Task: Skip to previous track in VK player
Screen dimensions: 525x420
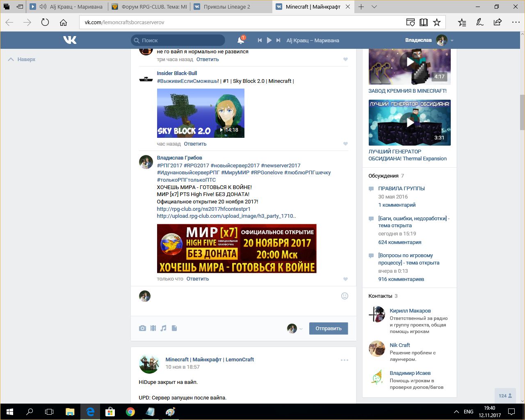Action: [260, 40]
